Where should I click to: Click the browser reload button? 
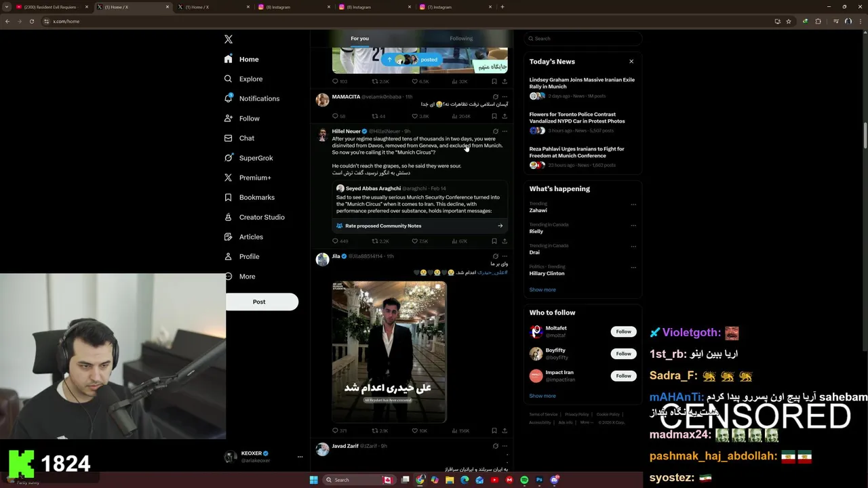click(x=31, y=21)
